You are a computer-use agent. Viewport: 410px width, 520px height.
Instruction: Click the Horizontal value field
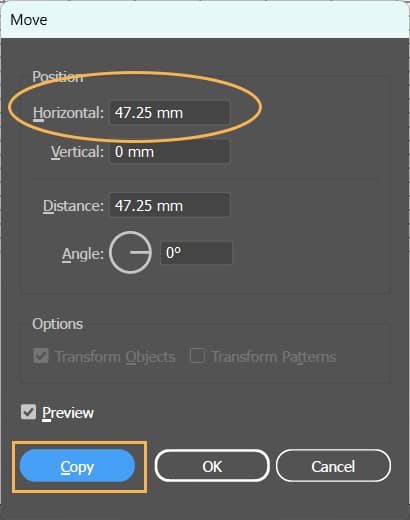point(170,113)
